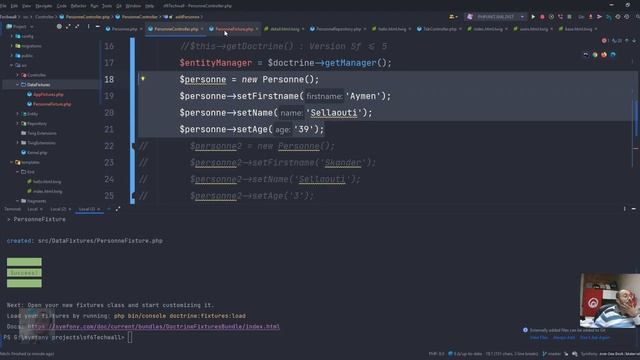
Task: Expand the Repository folder in project tree
Action: tap(18, 123)
